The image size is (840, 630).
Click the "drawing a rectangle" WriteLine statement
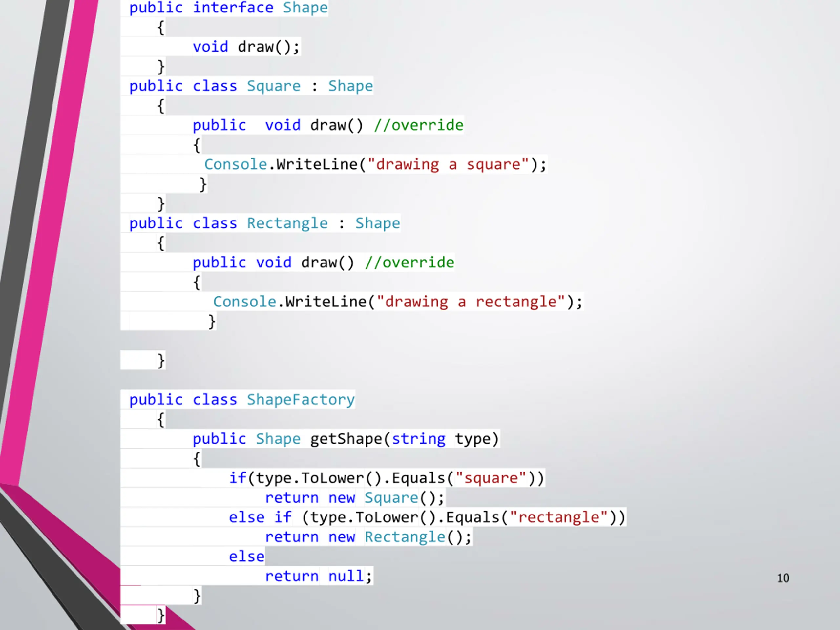pos(398,302)
